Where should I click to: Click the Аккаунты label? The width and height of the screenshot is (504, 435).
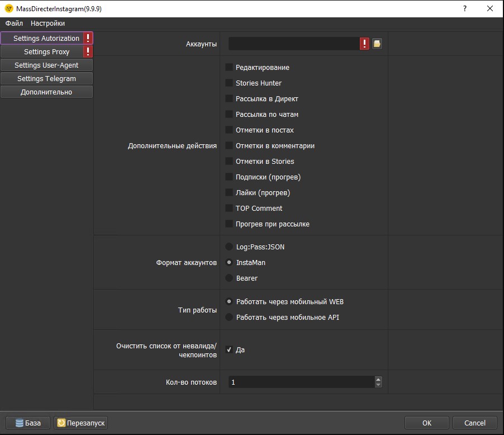(x=201, y=44)
